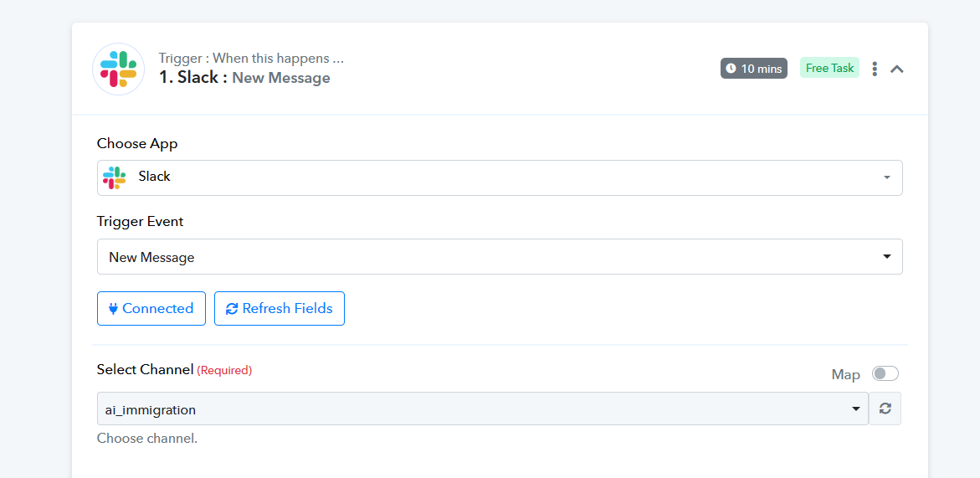The height and width of the screenshot is (478, 980).
Task: Click the 'Choose channel.' helper text
Action: [x=147, y=438]
